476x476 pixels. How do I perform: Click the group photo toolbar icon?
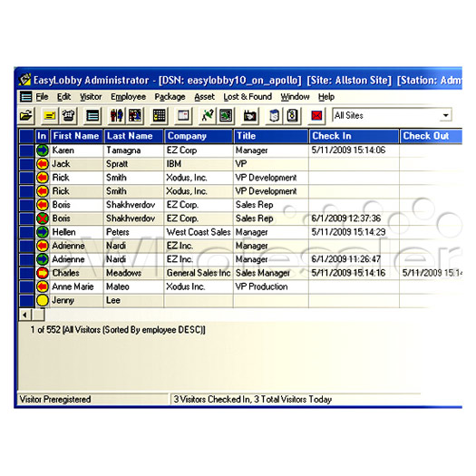[x=135, y=116]
